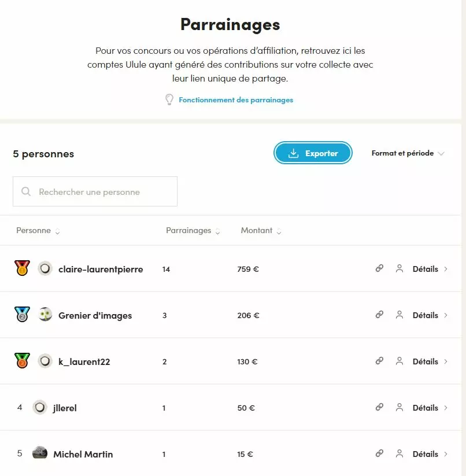The image size is (466, 476).
Task: Copy the share link for Grenier d'images
Action: click(379, 315)
